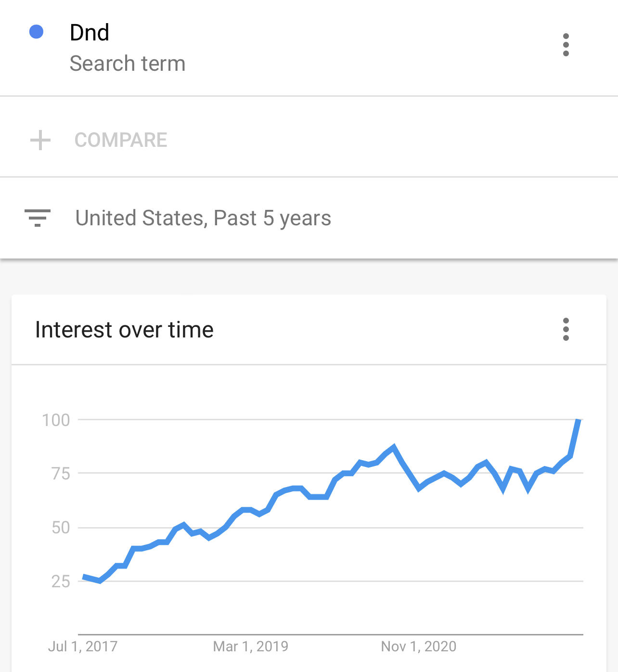The height and width of the screenshot is (672, 618).
Task: Click the blue dot next to Dnd
Action: tap(37, 32)
